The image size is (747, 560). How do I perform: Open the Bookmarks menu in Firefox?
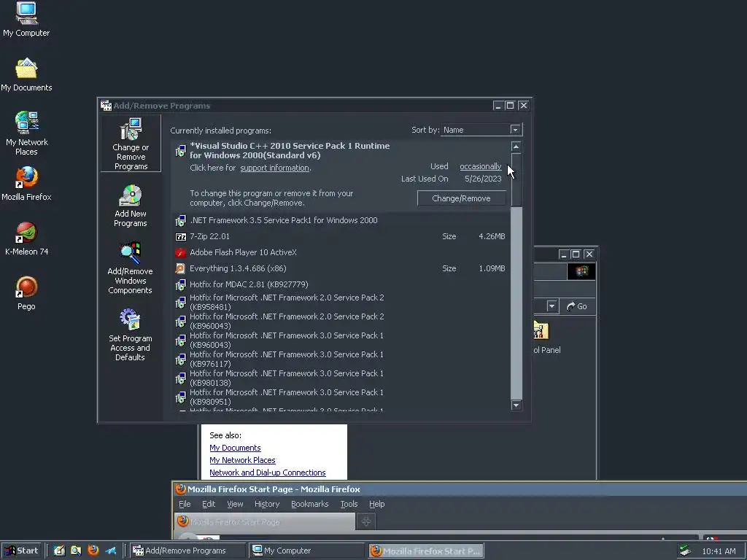tap(309, 504)
